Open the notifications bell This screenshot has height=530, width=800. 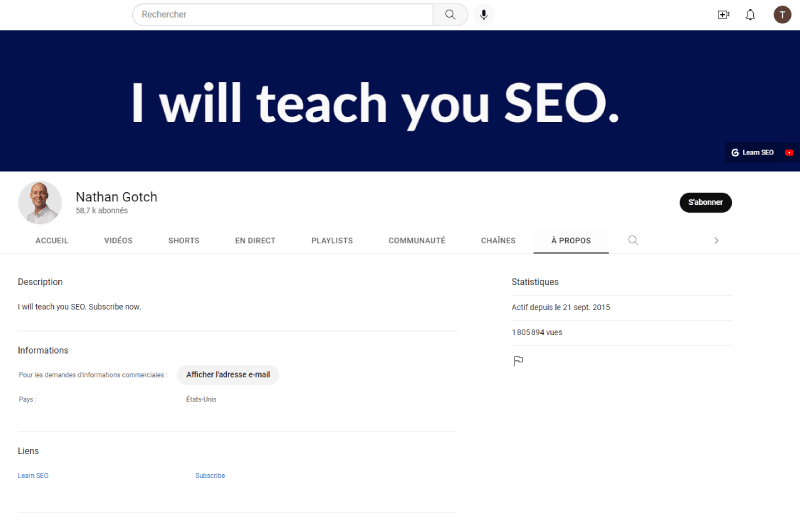(x=750, y=15)
